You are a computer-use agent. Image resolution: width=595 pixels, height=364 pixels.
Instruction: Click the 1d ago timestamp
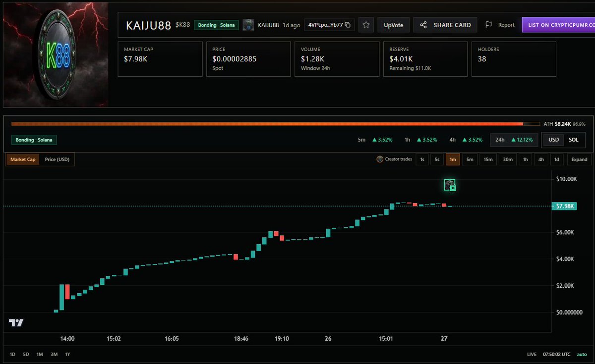click(291, 25)
